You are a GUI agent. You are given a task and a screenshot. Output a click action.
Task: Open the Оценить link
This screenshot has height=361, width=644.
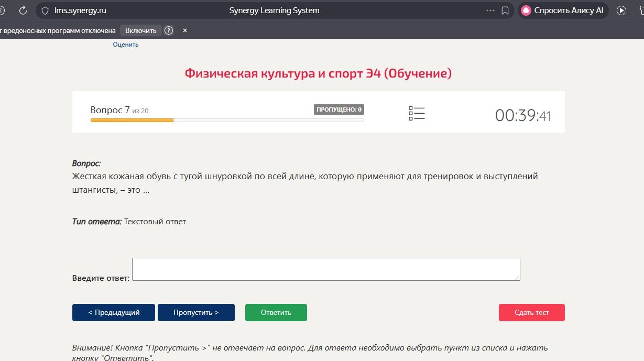coord(126,45)
